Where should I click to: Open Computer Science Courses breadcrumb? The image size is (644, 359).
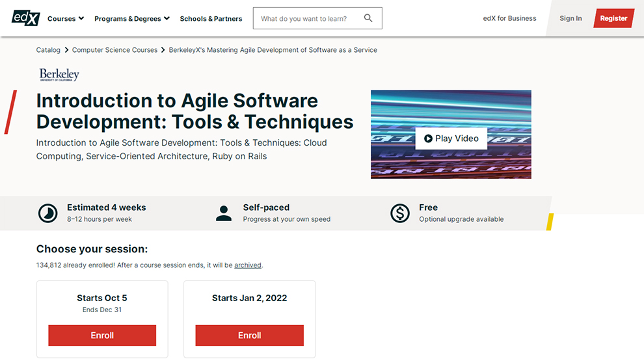point(114,49)
